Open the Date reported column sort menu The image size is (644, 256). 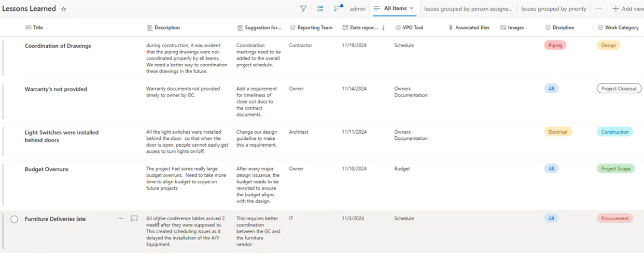(x=363, y=27)
